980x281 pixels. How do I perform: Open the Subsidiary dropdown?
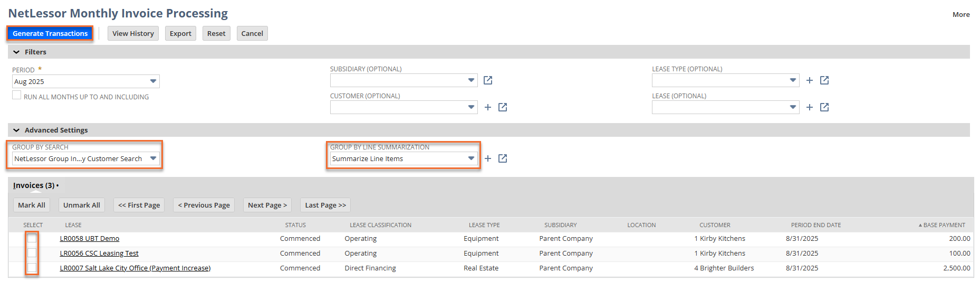point(404,80)
